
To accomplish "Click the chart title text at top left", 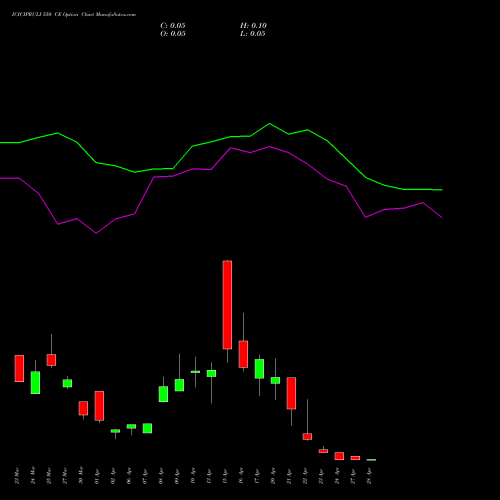I will pos(74,15).
